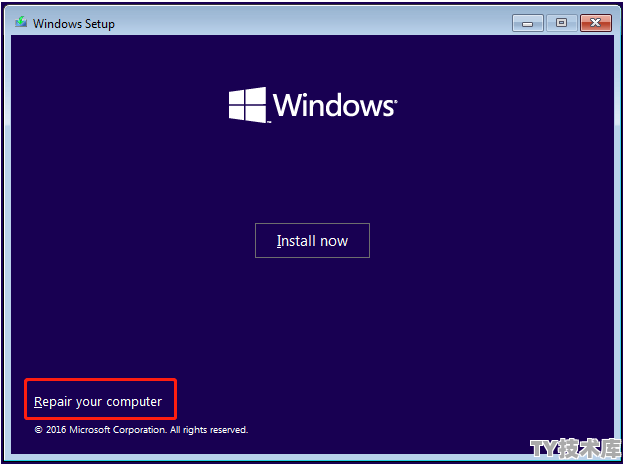
Task: Click the Windows Setup title text
Action: (x=74, y=24)
